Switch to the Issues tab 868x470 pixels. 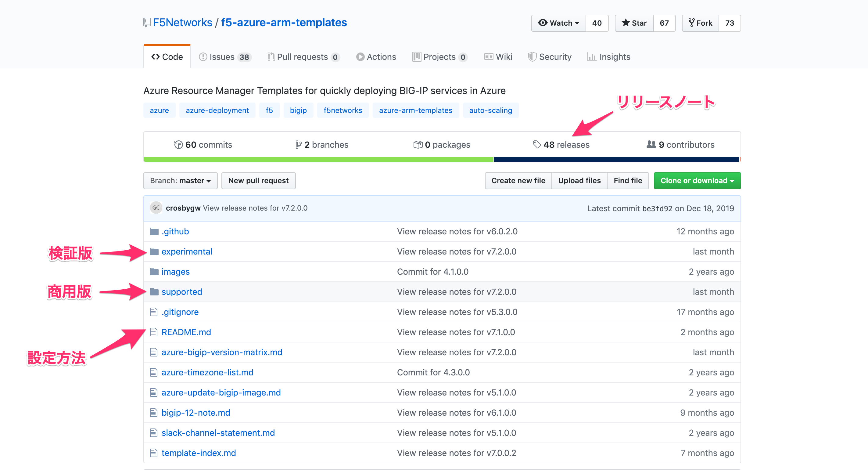pyautogui.click(x=225, y=57)
